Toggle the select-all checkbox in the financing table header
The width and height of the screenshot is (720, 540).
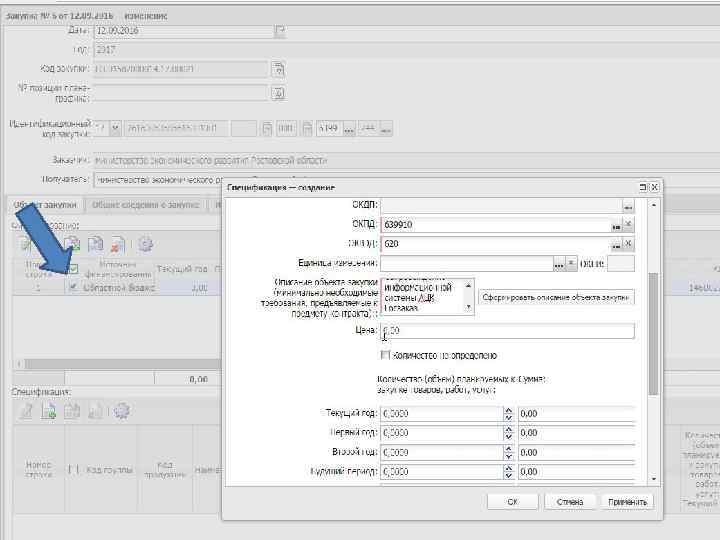[x=73, y=269]
